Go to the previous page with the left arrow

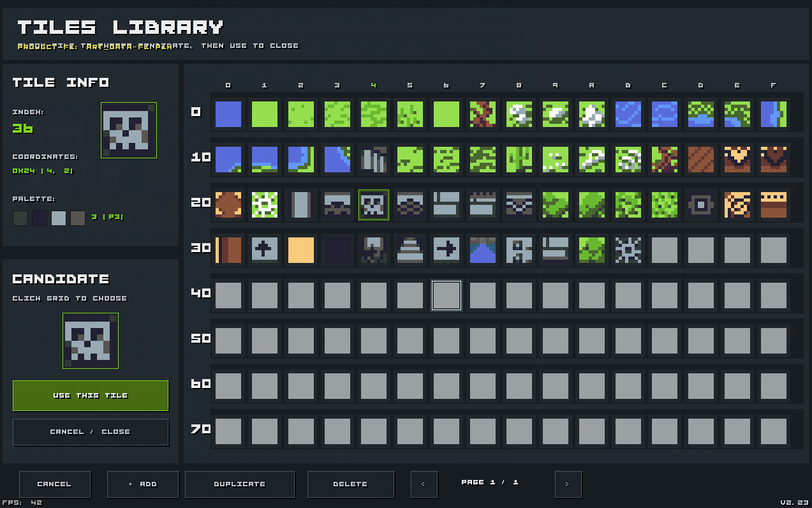click(424, 484)
